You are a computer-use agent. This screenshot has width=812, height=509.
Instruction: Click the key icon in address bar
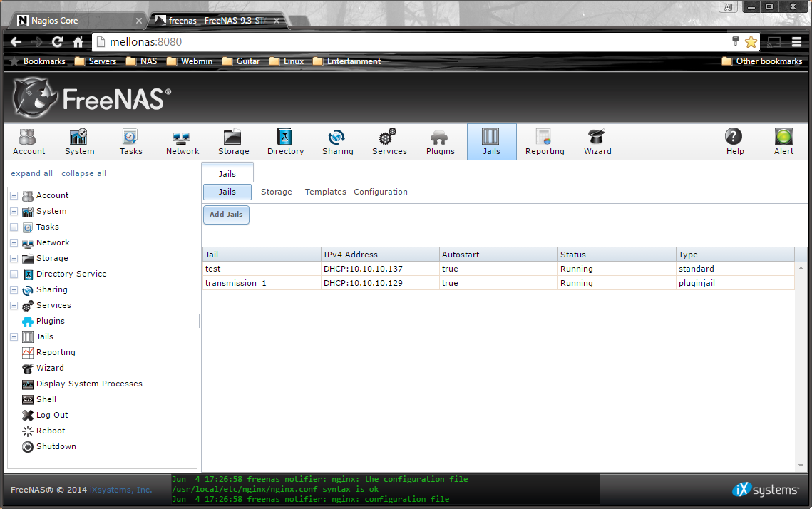[735, 41]
